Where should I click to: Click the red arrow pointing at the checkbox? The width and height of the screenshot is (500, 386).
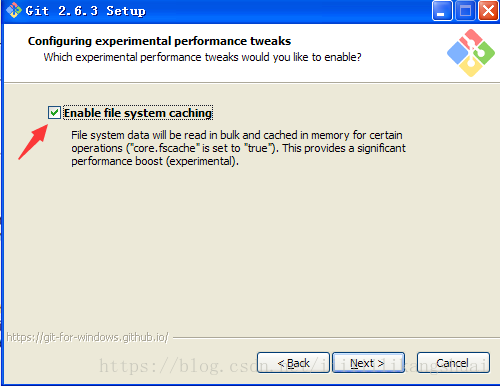[33, 142]
